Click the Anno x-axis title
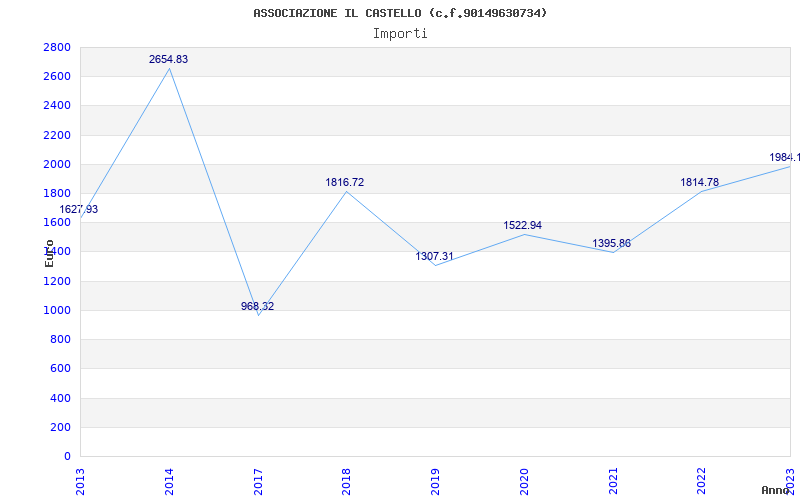 (776, 490)
